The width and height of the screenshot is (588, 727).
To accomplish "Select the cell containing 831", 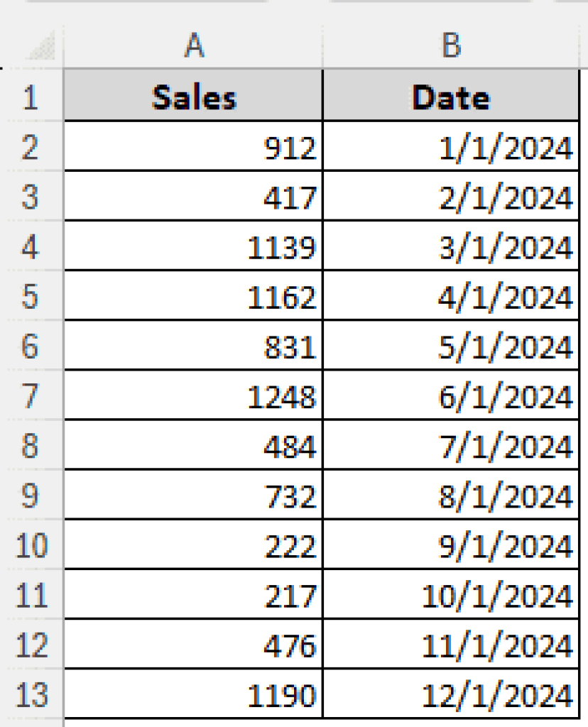I will click(x=194, y=346).
